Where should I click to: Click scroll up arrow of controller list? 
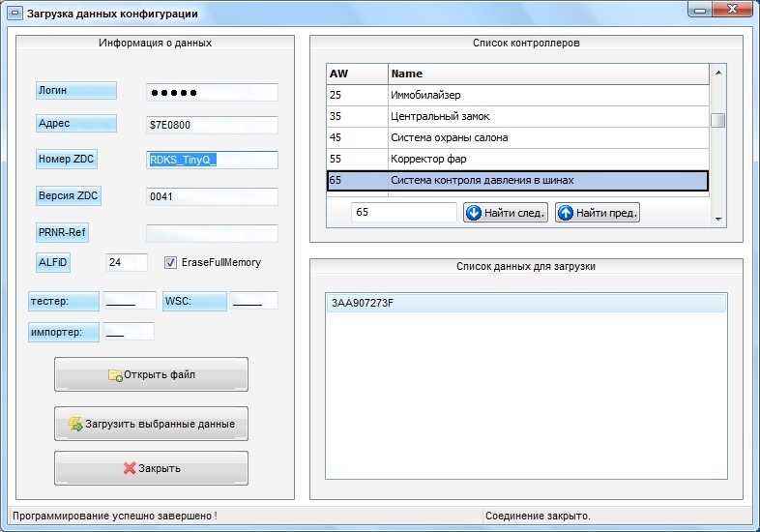[x=718, y=73]
